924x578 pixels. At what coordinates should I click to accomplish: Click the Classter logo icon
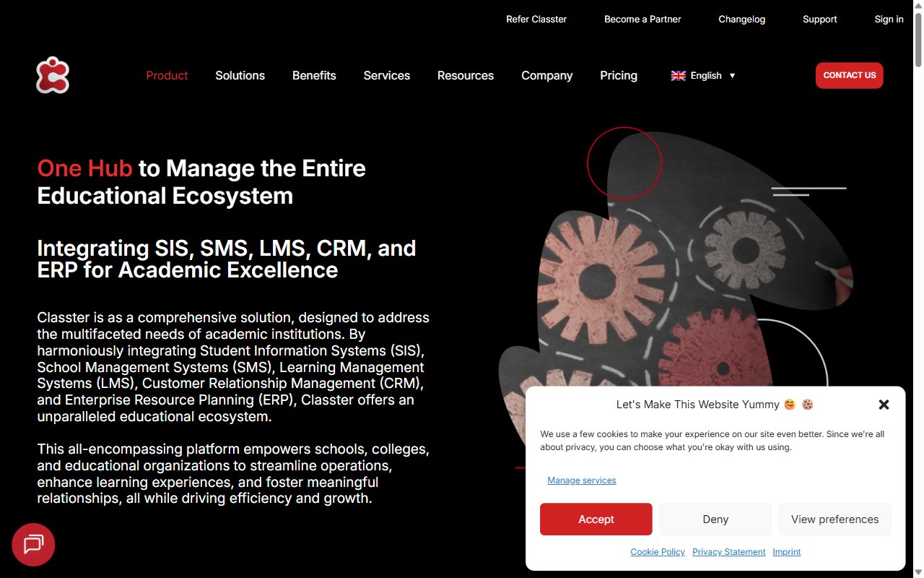coord(53,75)
